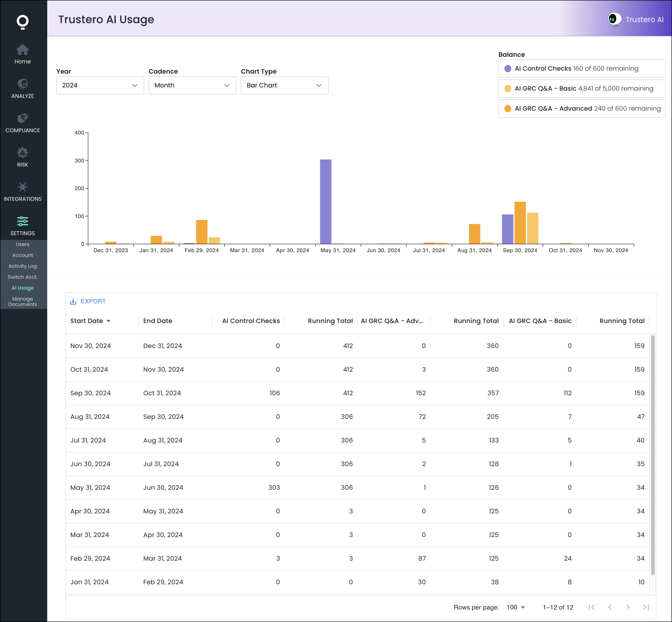Open Manage Documents menu item

23,302
